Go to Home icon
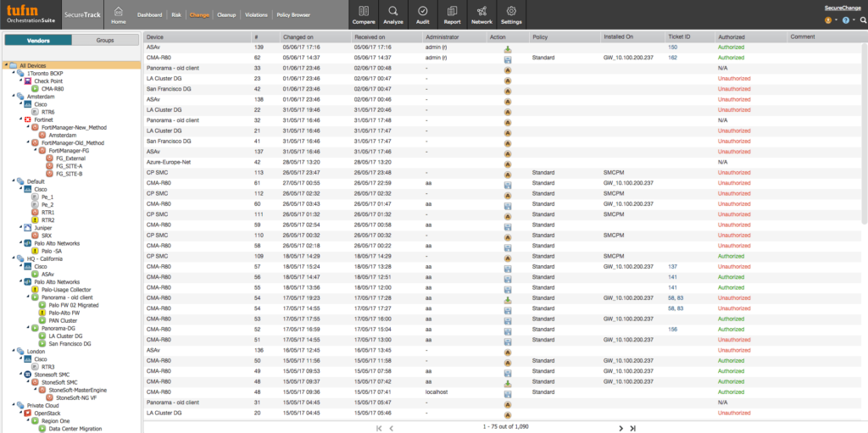 [x=119, y=14]
